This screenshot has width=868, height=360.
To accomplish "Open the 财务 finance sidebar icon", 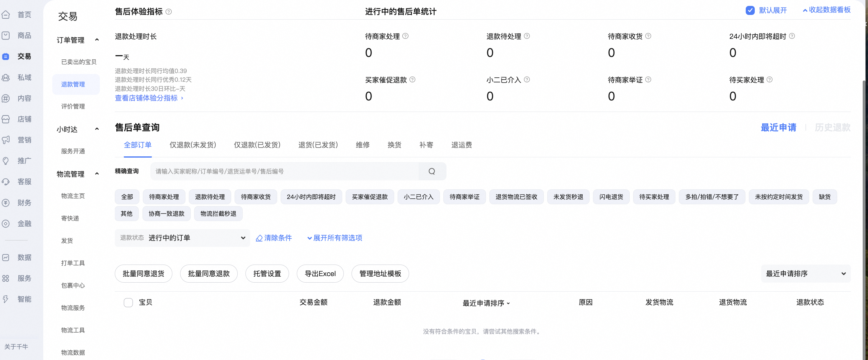I will coord(6,203).
